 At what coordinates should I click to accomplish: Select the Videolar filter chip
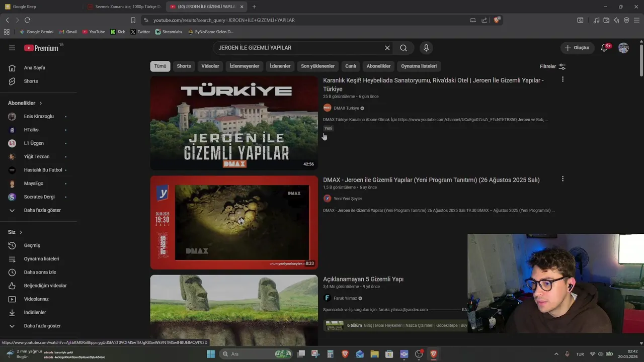[x=210, y=66]
